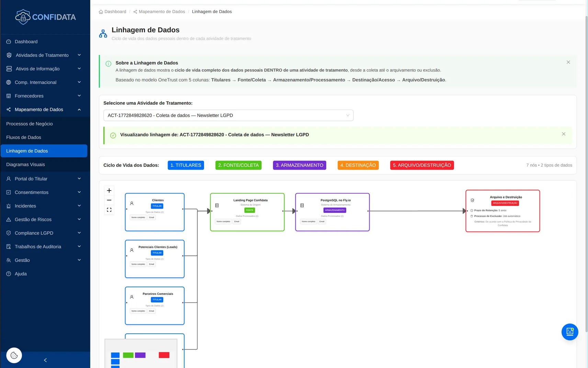
Task: Select the 1. TITULARES lifecycle stage
Action: [185, 165]
